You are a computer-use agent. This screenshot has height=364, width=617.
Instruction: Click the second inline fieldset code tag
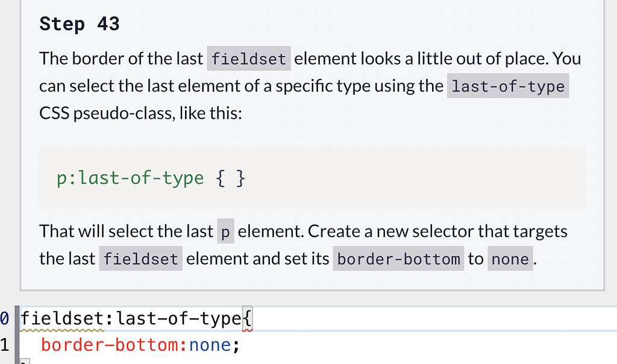[x=140, y=259]
